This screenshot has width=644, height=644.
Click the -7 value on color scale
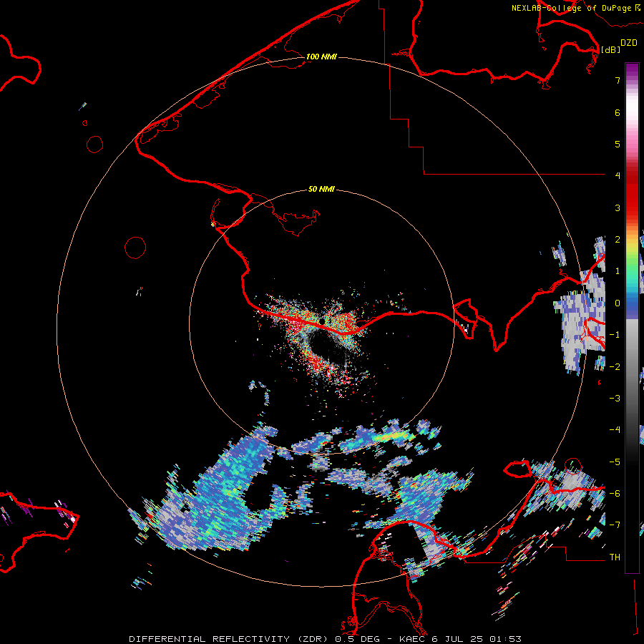[615, 525]
